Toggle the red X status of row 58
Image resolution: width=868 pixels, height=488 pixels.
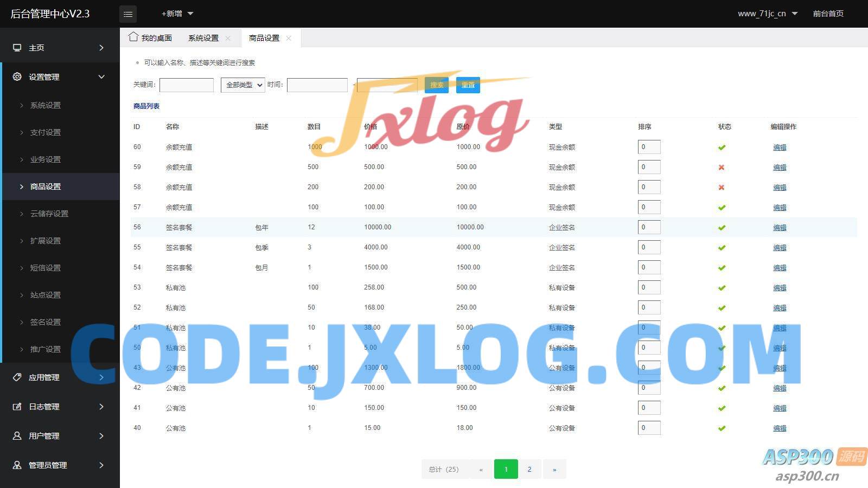[x=722, y=188]
